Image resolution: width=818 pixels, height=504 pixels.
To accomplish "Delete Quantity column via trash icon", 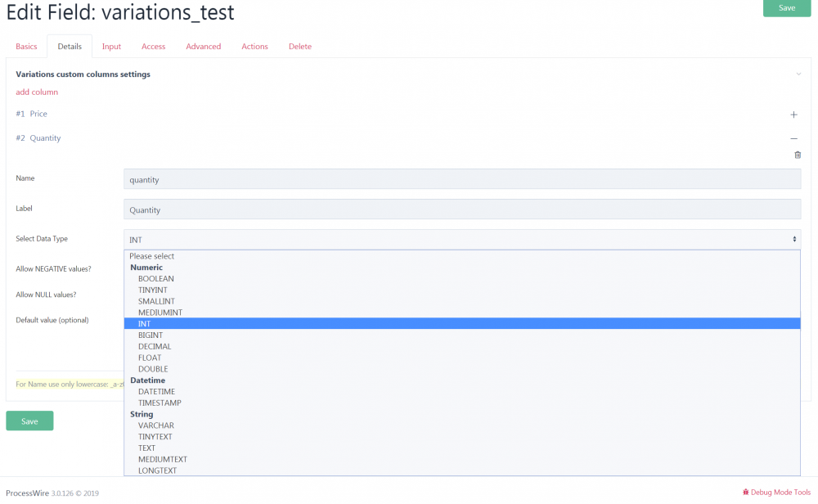I will point(797,155).
